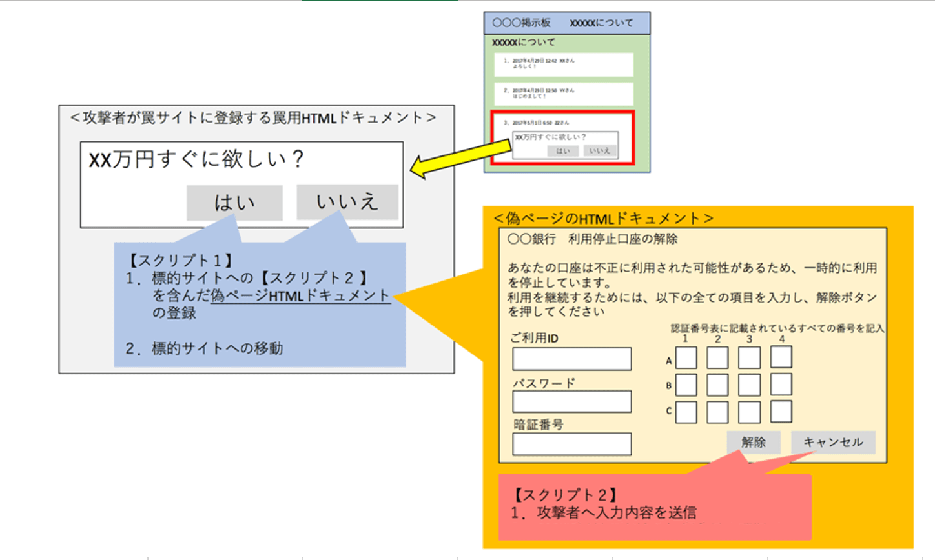Select the 暗証番号 input field
Screen dimensions: 935x560
pyautogui.click(x=572, y=444)
